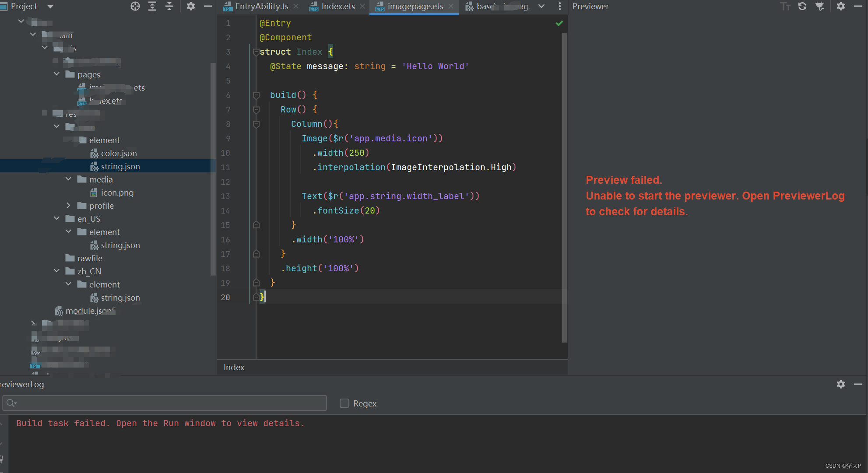Refresh the Previewer with reload icon
868x473 pixels.
(802, 6)
